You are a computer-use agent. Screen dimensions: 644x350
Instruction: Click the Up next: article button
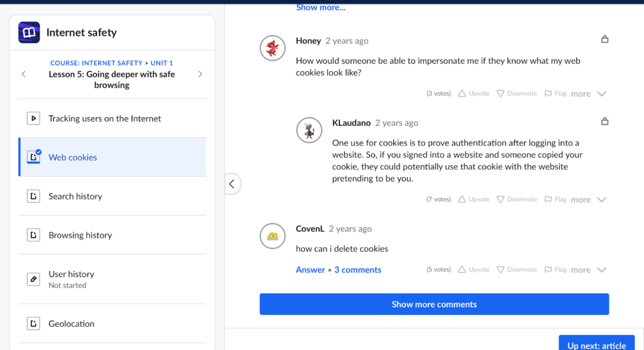(596, 344)
